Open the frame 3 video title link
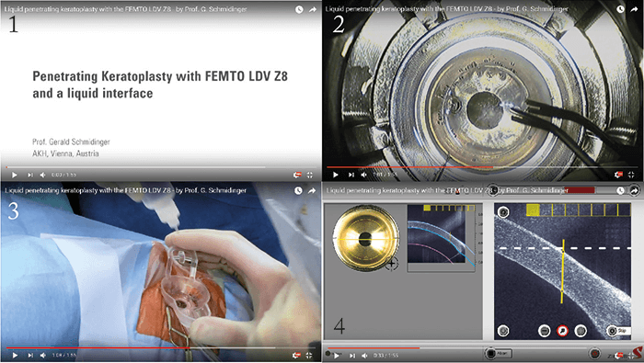Screen dimensions: 644x363 pos(126,190)
